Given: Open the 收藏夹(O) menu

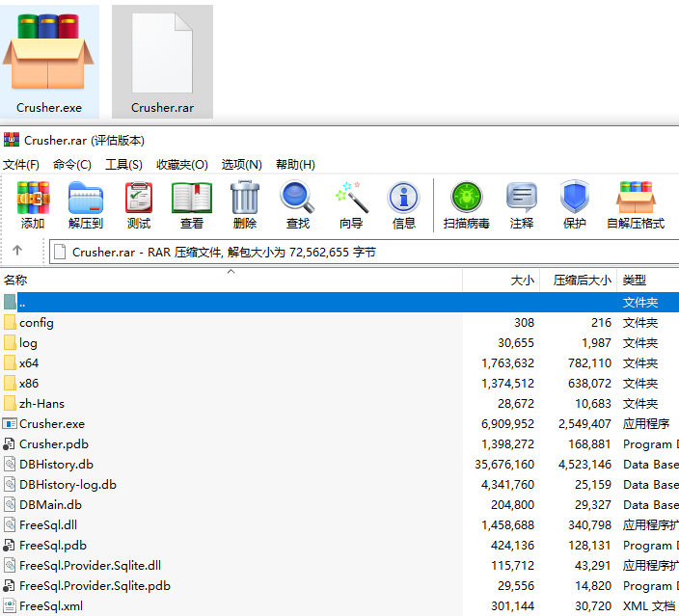Looking at the screenshot, I should (x=182, y=165).
